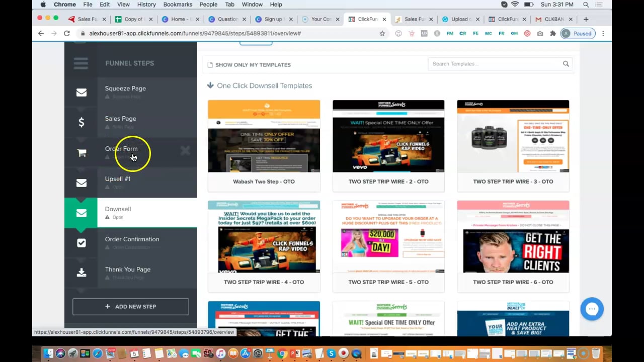Open the Paused profile menu

pos(579,33)
